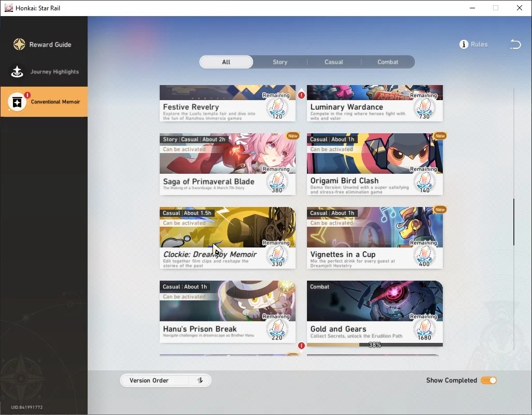Select the Journey Highlights sidebar icon
Screen dimensions: 532x415
17,72
